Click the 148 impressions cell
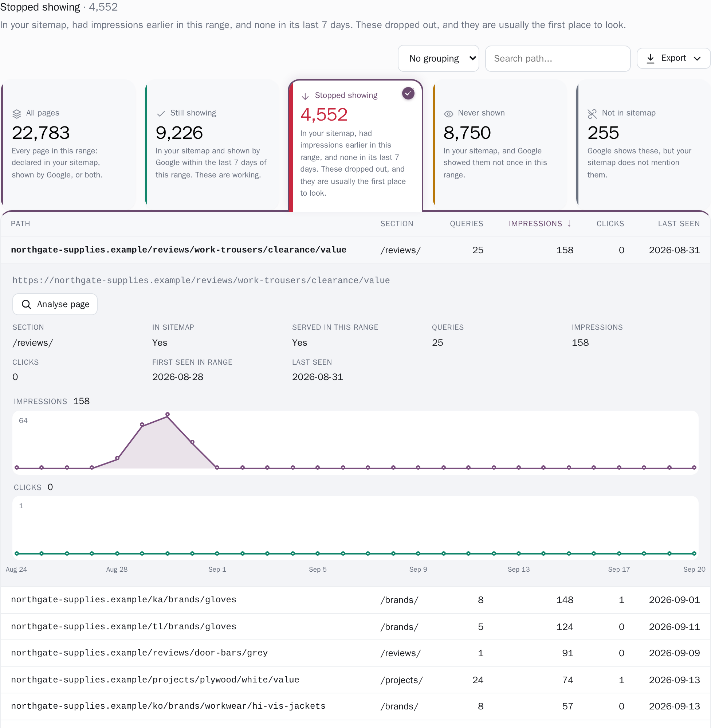Viewport: 711px width, 728px height. pos(565,600)
